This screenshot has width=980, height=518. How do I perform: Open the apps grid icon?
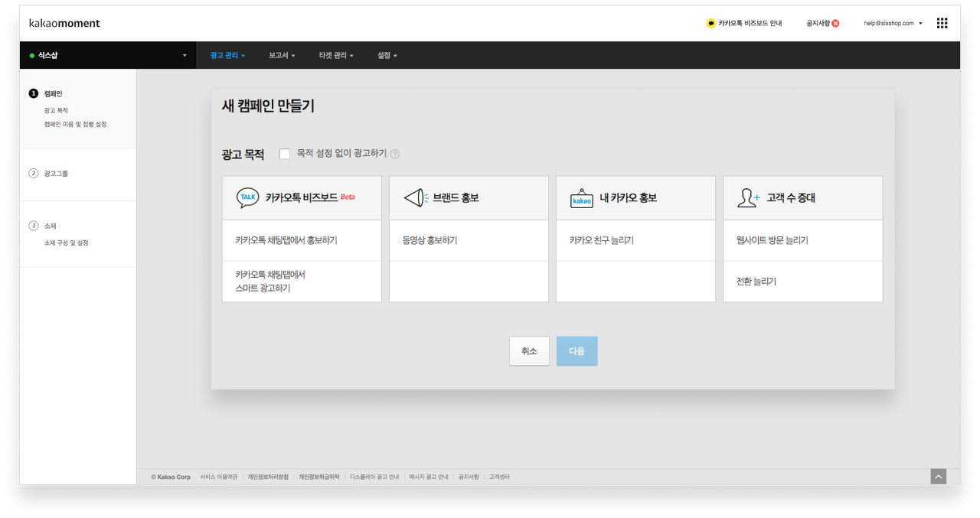[942, 23]
